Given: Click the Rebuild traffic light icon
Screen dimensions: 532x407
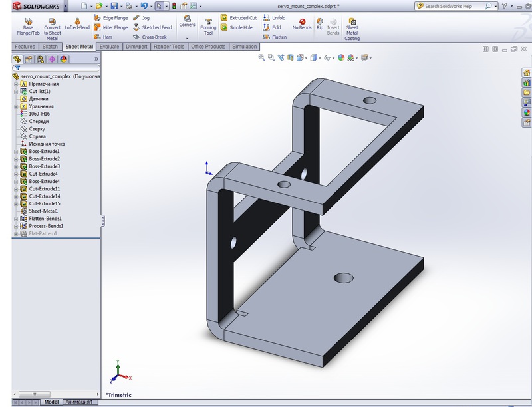Looking at the screenshot, I should pyautogui.click(x=174, y=6).
